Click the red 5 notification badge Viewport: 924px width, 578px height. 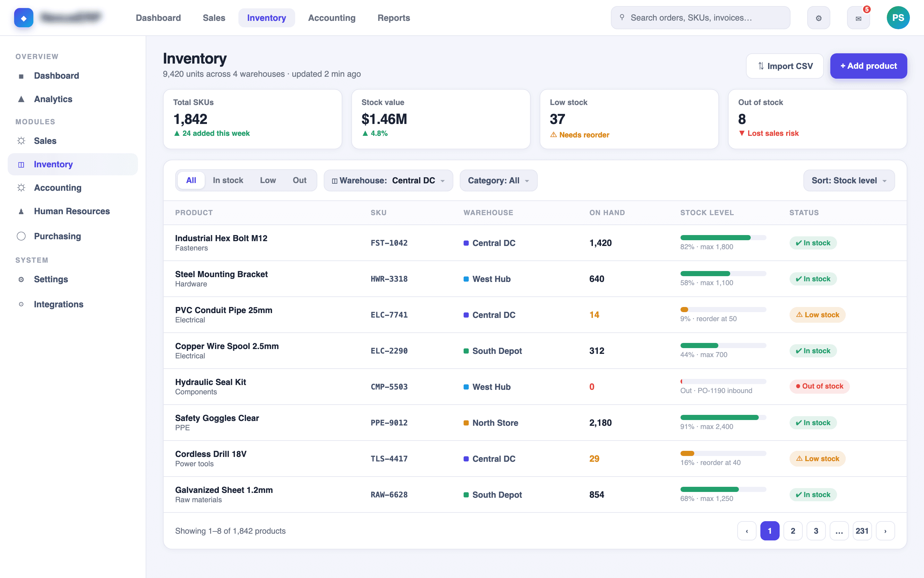[867, 9]
